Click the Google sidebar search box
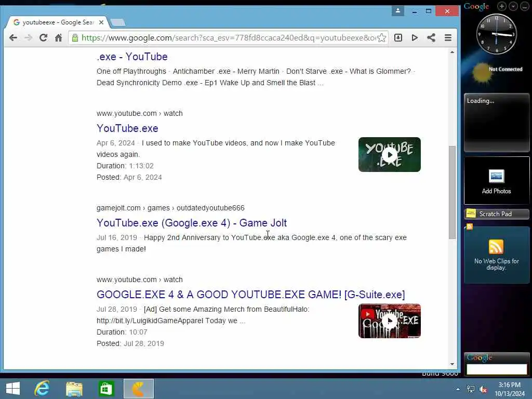This screenshot has width=532, height=399. point(496,369)
